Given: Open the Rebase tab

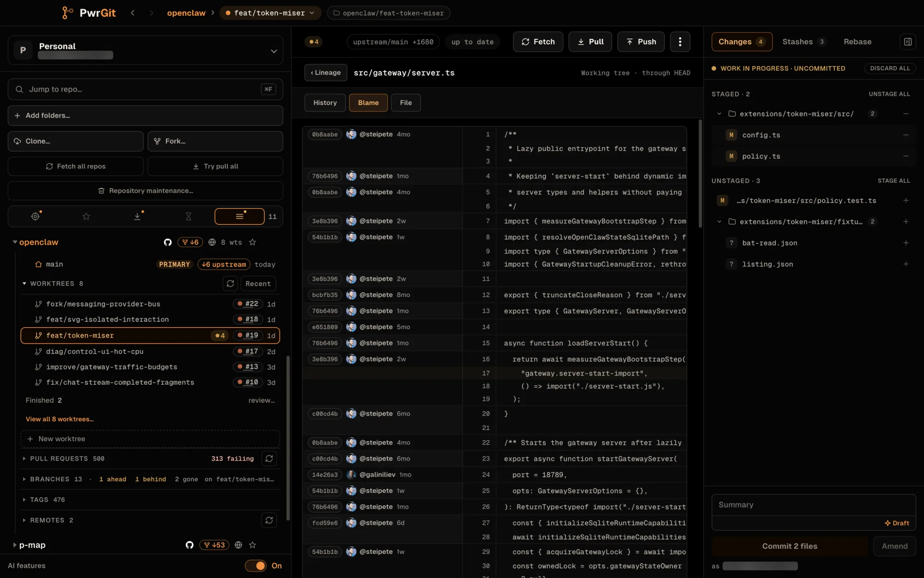Looking at the screenshot, I should (x=857, y=42).
